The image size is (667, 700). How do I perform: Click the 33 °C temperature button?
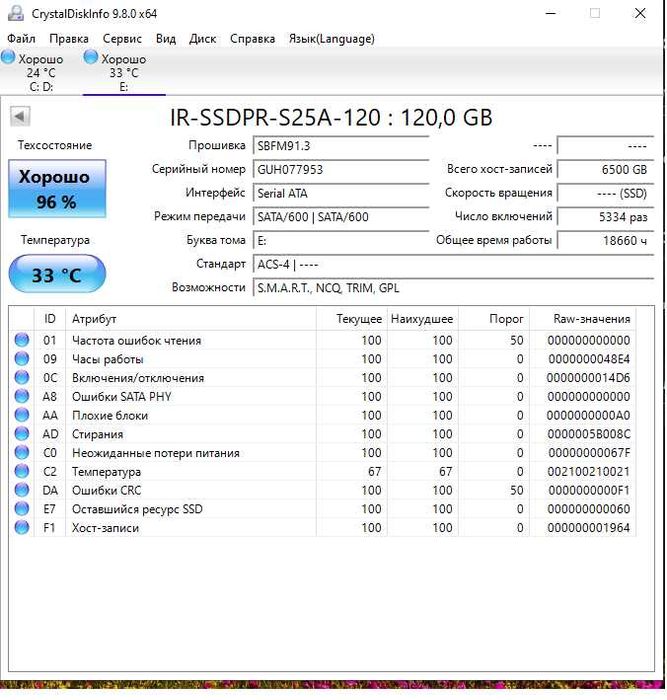[57, 274]
